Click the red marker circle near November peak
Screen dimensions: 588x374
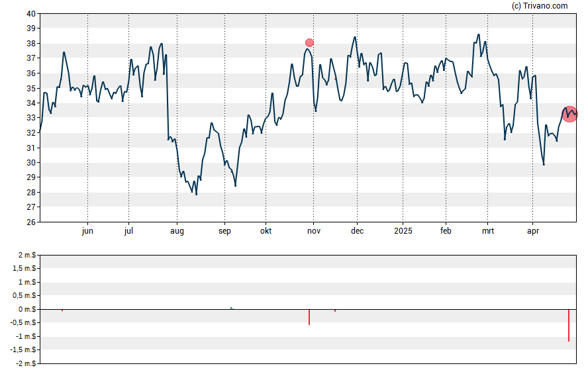click(x=309, y=43)
